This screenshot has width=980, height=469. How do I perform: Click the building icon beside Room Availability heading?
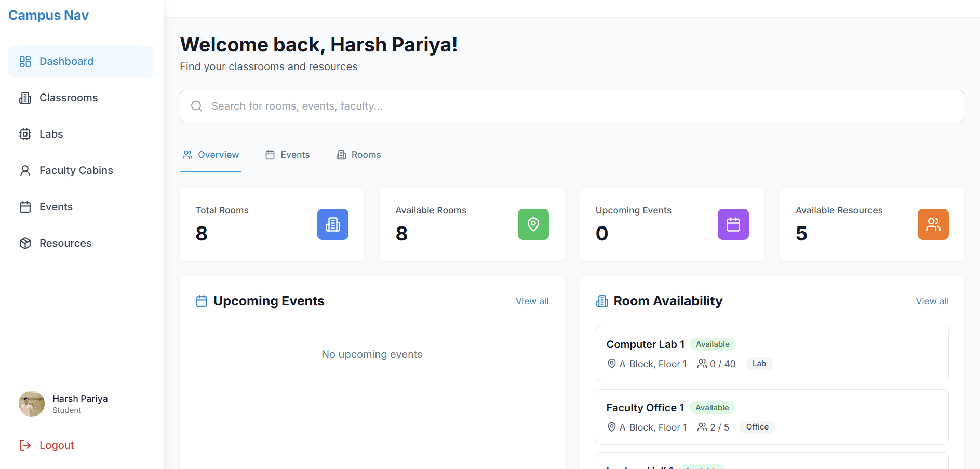602,301
